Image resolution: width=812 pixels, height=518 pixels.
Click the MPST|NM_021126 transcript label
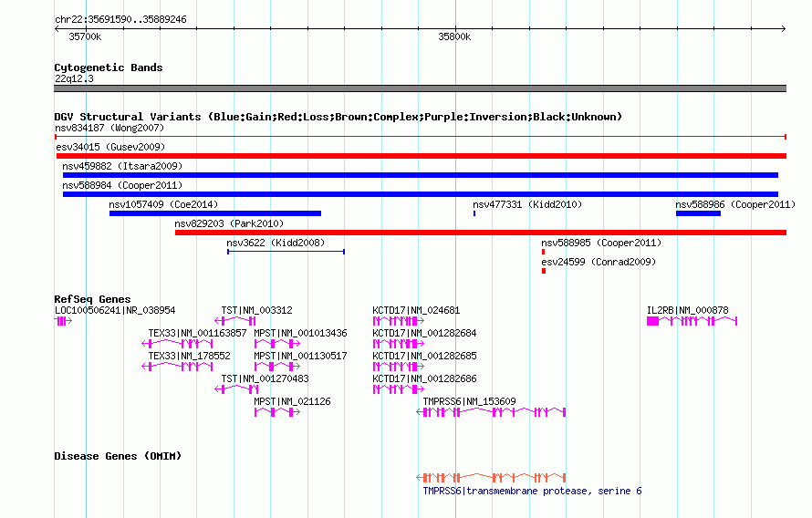click(x=292, y=401)
